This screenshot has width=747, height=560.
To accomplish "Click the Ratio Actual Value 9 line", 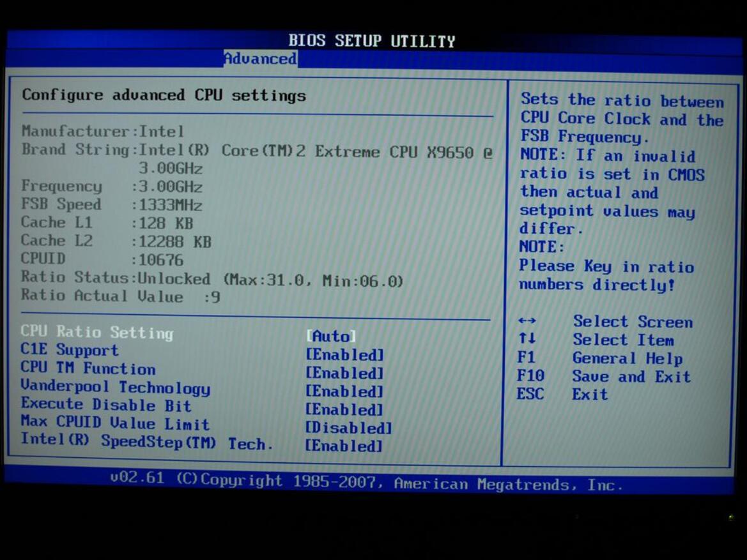I will [121, 296].
